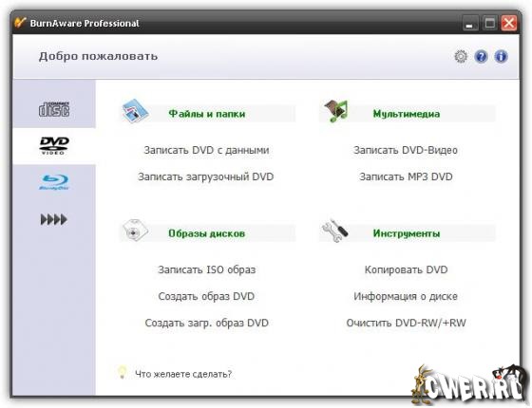Click the Файлы и папки documents icon
The height and width of the screenshot is (408, 532).
[135, 111]
